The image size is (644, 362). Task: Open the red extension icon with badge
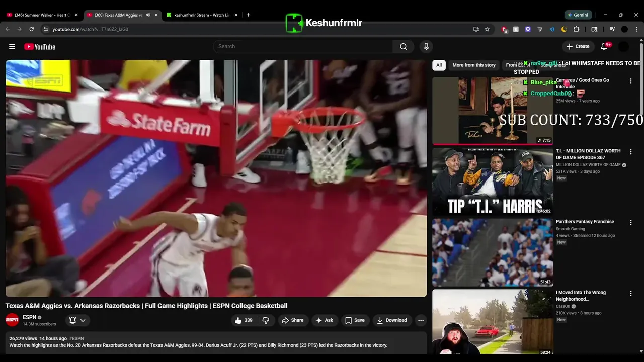pos(504,29)
